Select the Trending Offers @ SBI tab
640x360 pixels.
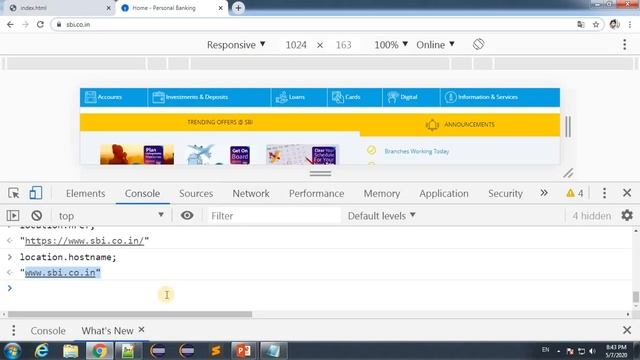(x=220, y=122)
